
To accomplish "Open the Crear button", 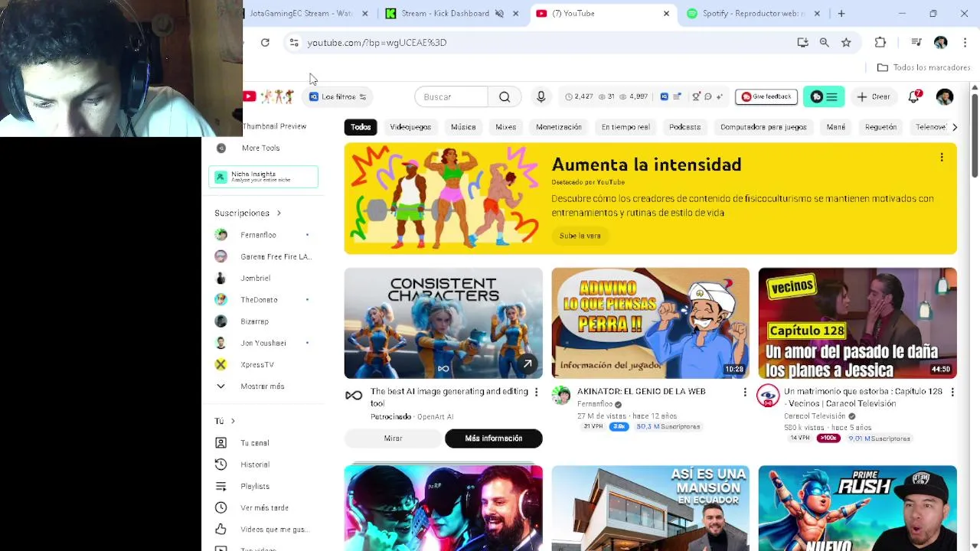I will pos(874,97).
